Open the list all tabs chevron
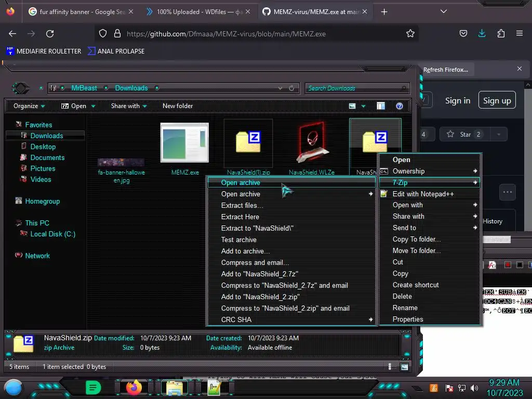The image size is (532, 399). [x=444, y=11]
